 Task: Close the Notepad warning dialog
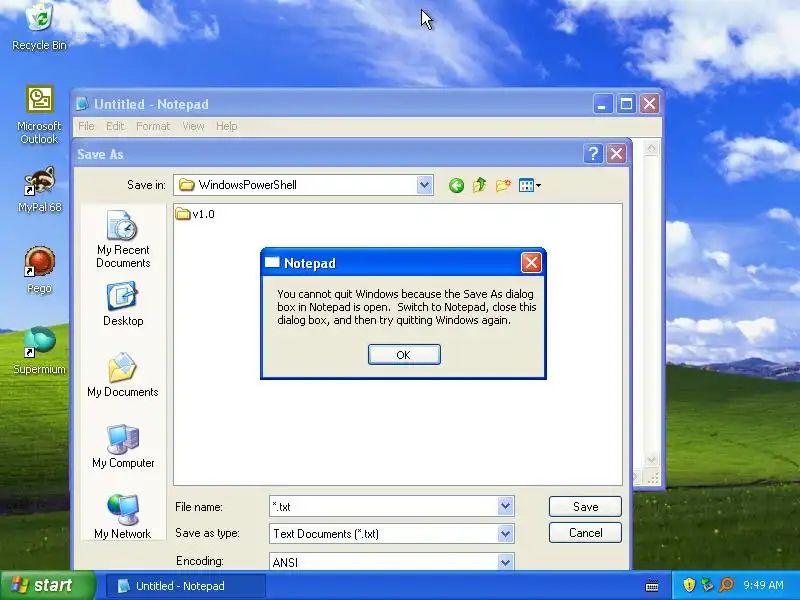tap(531, 263)
